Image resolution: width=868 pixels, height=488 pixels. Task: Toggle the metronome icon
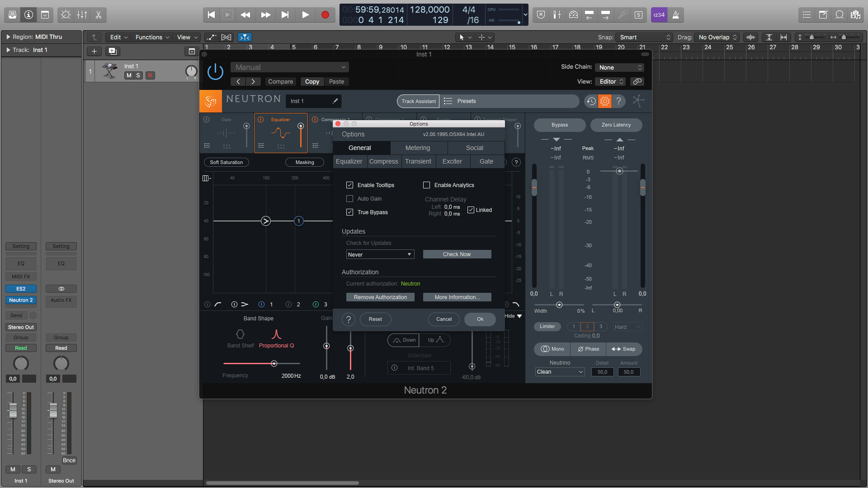675,15
